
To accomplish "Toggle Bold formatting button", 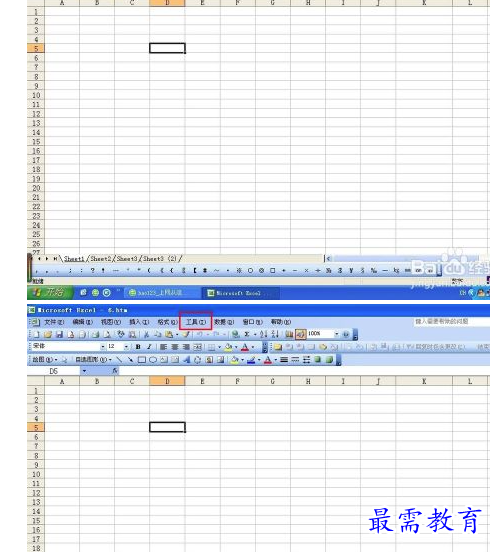I will (x=138, y=347).
